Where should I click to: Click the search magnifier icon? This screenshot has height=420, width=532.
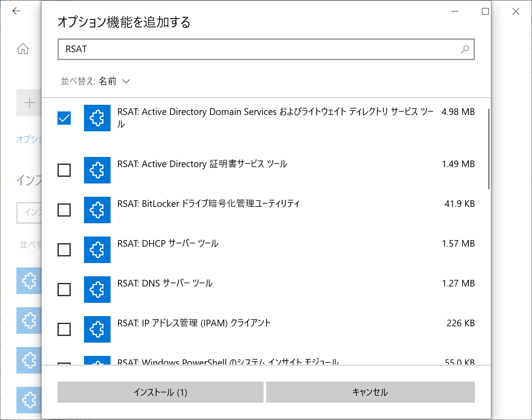pos(465,50)
